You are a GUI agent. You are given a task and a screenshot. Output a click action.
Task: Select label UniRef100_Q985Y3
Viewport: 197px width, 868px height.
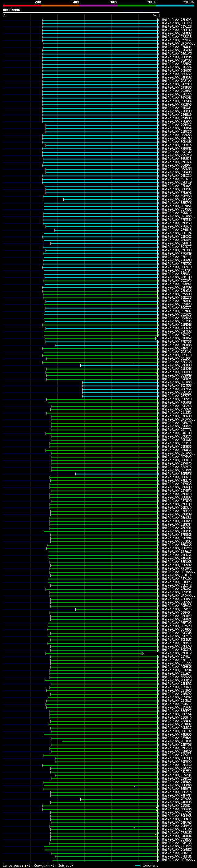pos(177,399)
